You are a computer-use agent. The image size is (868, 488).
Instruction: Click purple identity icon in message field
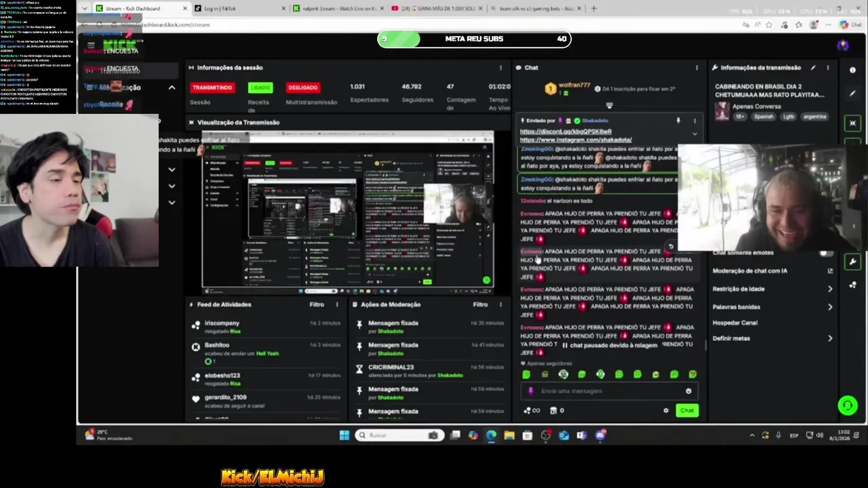coord(530,391)
